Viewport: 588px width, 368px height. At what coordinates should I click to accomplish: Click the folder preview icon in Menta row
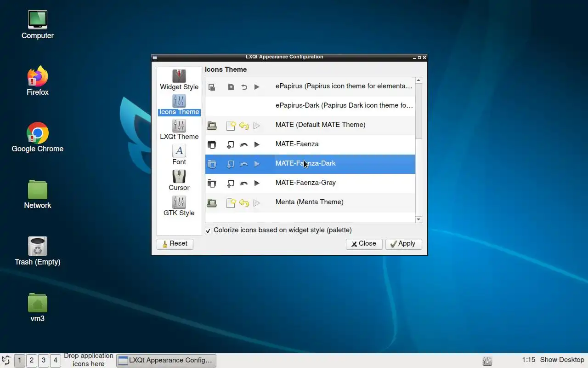(x=212, y=202)
